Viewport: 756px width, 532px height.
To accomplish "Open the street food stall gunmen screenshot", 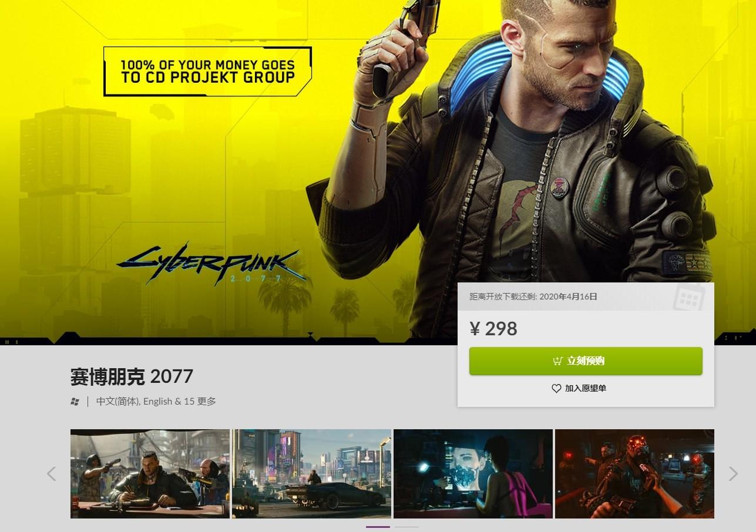I will 150,474.
